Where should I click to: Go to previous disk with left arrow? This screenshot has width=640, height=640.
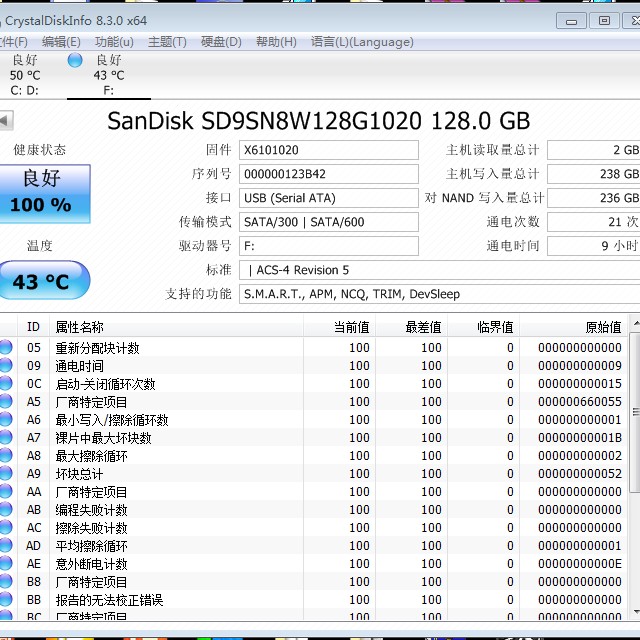6,120
